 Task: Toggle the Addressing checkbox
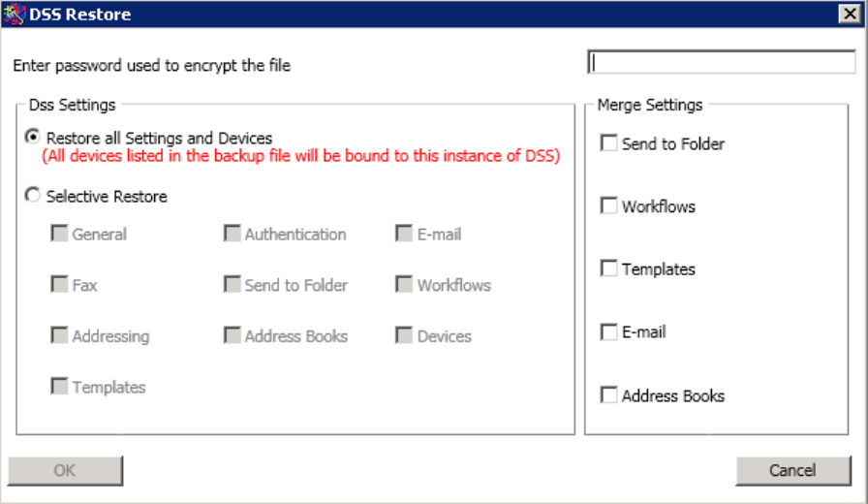coord(59,336)
